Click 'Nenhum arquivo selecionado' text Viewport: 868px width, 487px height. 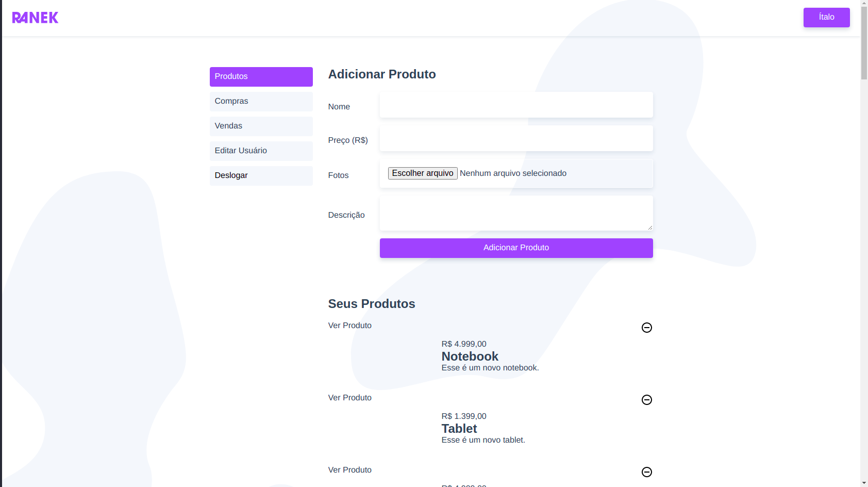(513, 173)
